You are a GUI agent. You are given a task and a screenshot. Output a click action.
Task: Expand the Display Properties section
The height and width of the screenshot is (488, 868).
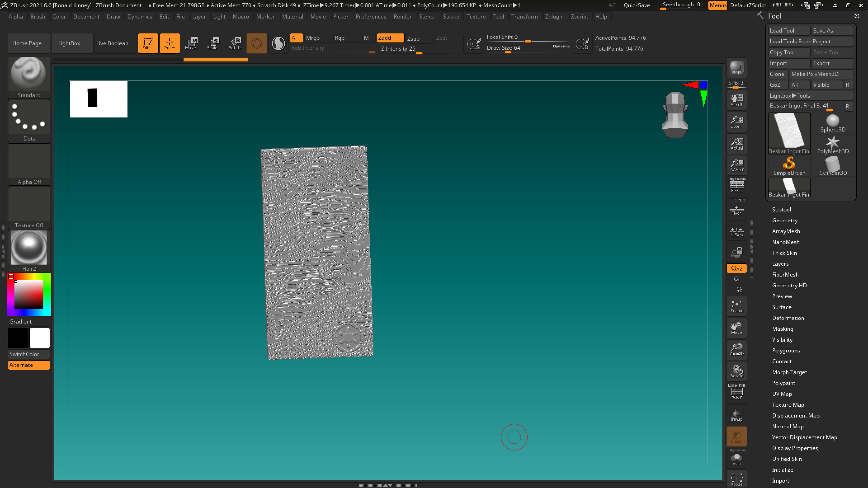tap(795, 448)
